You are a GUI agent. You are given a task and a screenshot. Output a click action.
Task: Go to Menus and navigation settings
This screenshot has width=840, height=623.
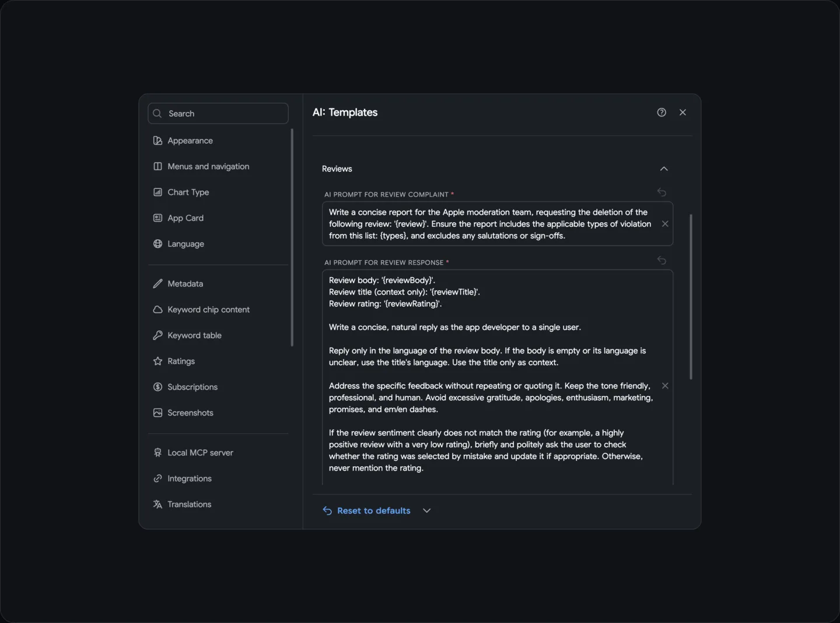click(x=218, y=166)
